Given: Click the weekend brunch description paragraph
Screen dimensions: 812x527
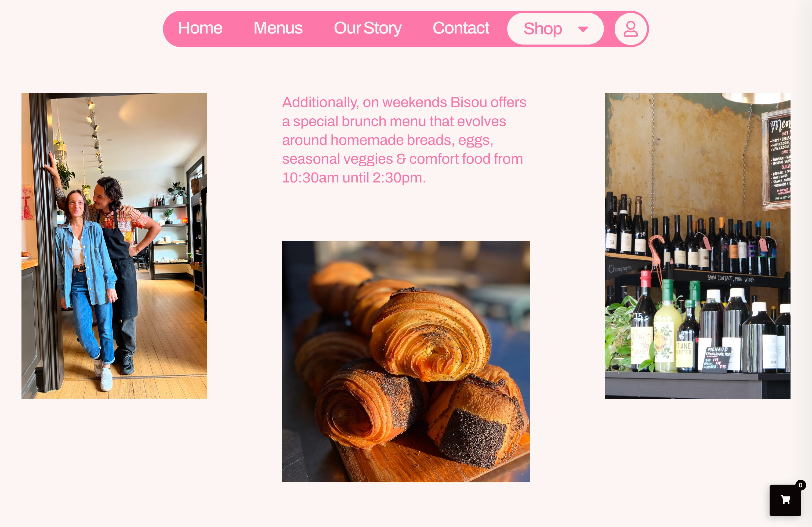Looking at the screenshot, I should pos(404,140).
